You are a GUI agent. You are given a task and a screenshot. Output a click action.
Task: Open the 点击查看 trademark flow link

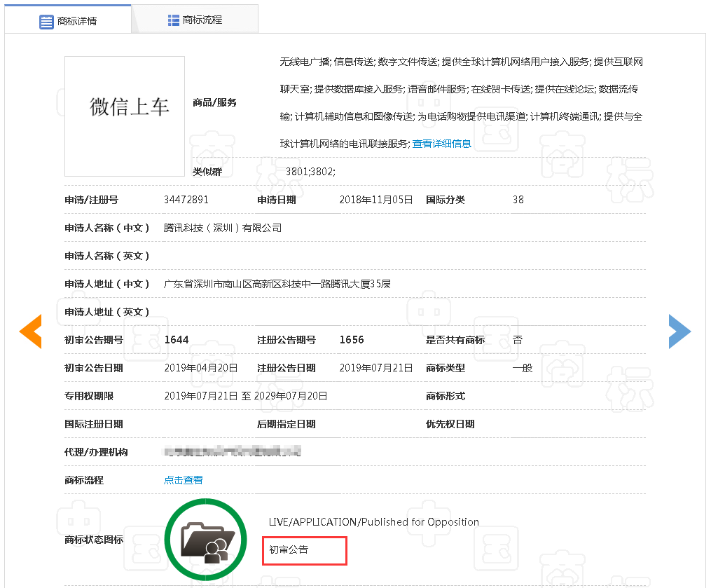[x=184, y=480]
